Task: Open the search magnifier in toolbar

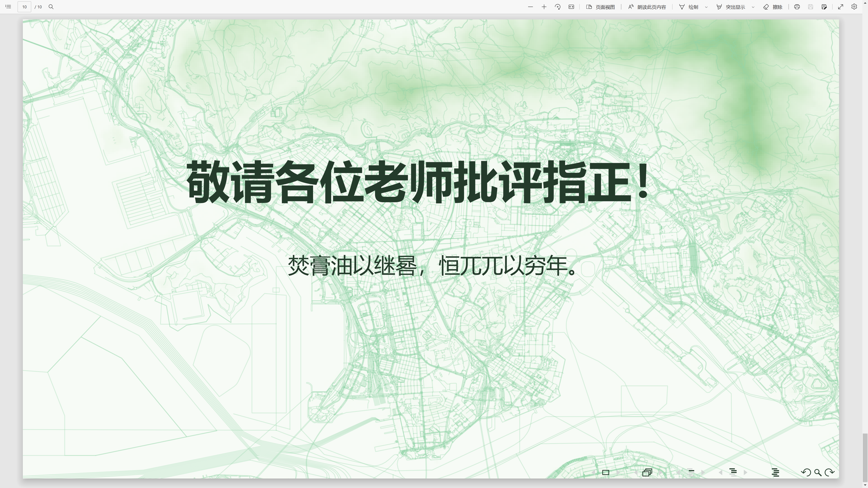Action: tap(51, 7)
